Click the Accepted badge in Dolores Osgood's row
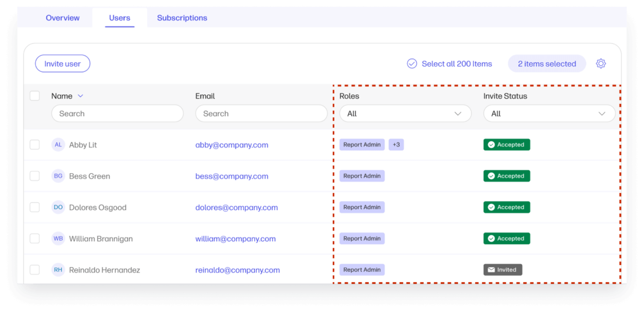 tap(506, 207)
